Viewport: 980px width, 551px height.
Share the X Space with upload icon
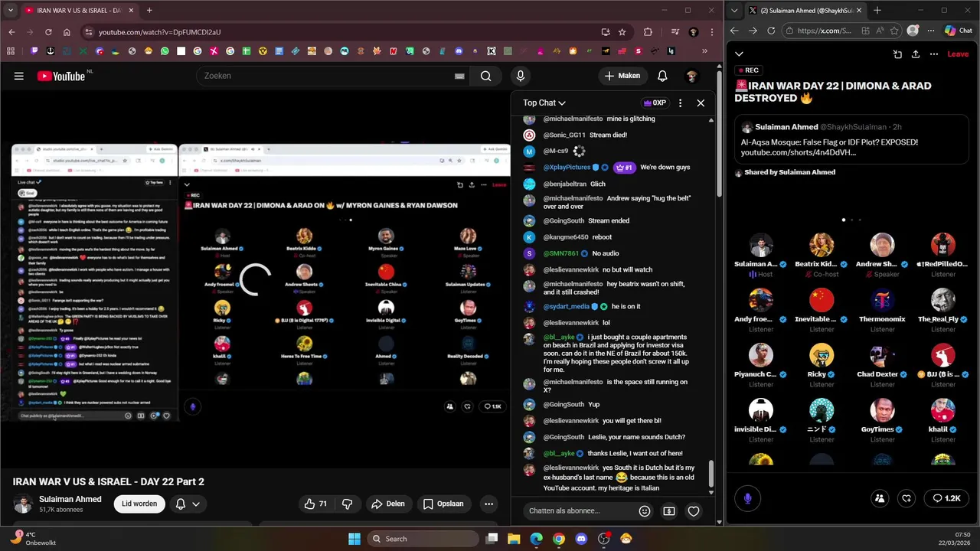click(916, 54)
